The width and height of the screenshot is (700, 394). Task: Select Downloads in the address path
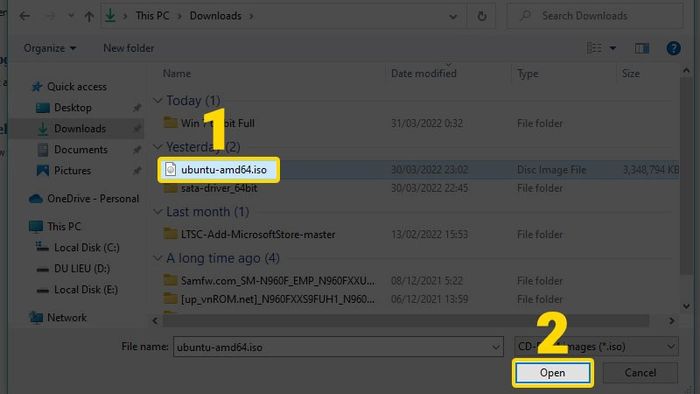(216, 16)
